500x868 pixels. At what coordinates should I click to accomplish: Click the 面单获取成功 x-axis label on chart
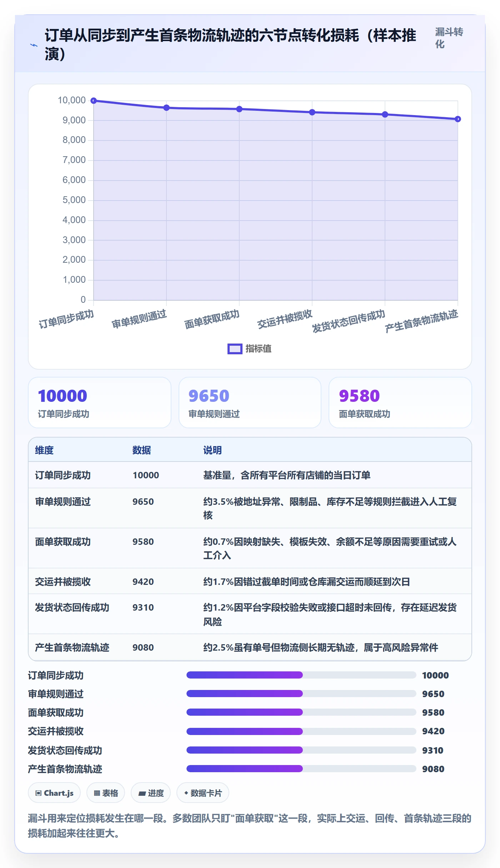pos(212,319)
